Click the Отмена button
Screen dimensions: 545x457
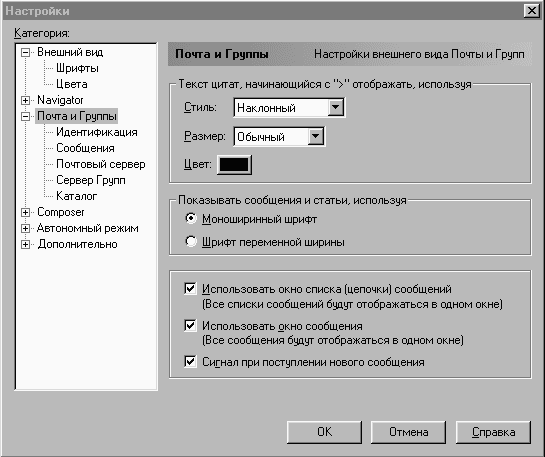[x=408, y=432]
